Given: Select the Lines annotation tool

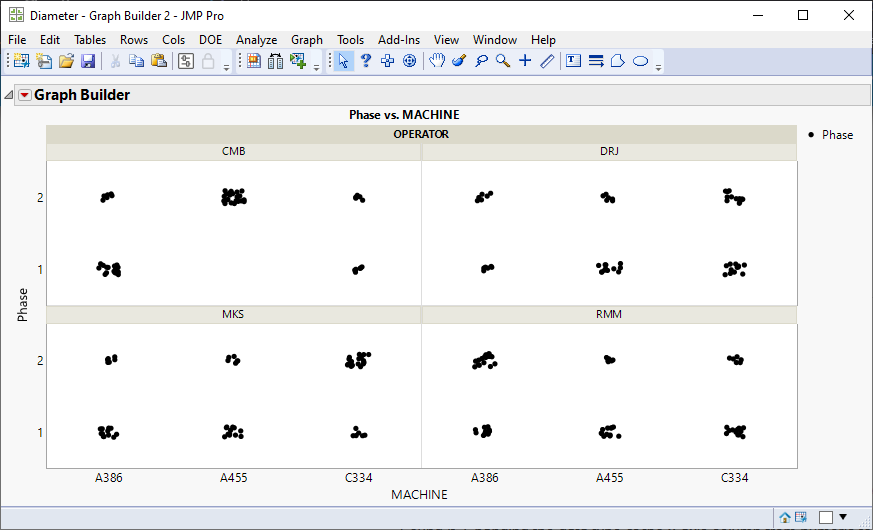Looking at the screenshot, I should pos(596,61).
